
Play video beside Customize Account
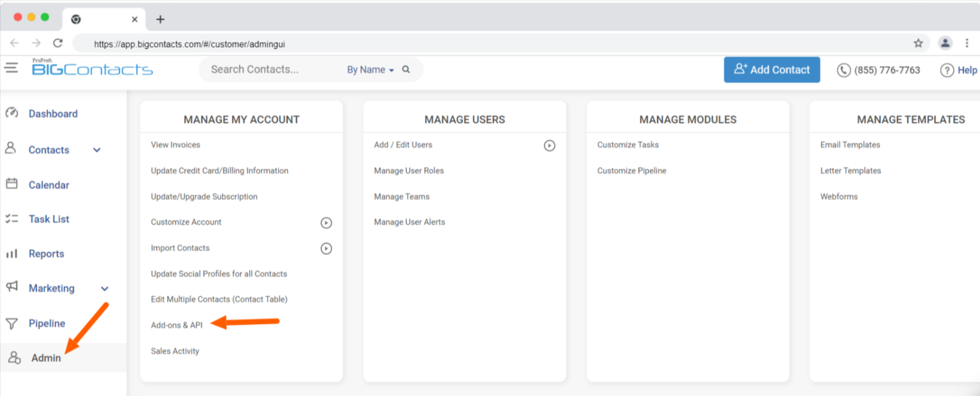(x=326, y=223)
